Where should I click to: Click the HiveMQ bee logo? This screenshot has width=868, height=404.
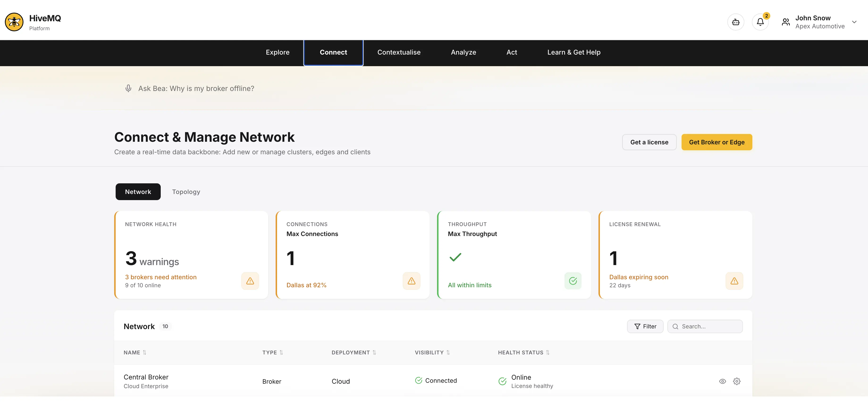[14, 22]
